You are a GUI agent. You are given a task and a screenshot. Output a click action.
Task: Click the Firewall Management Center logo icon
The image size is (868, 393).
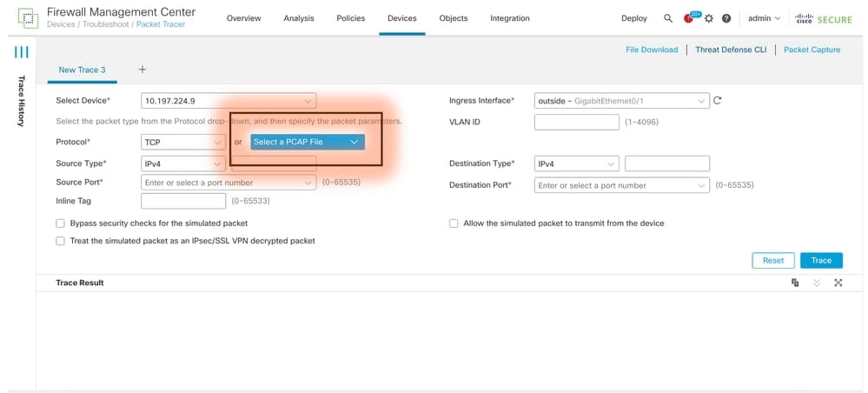pos(28,17)
